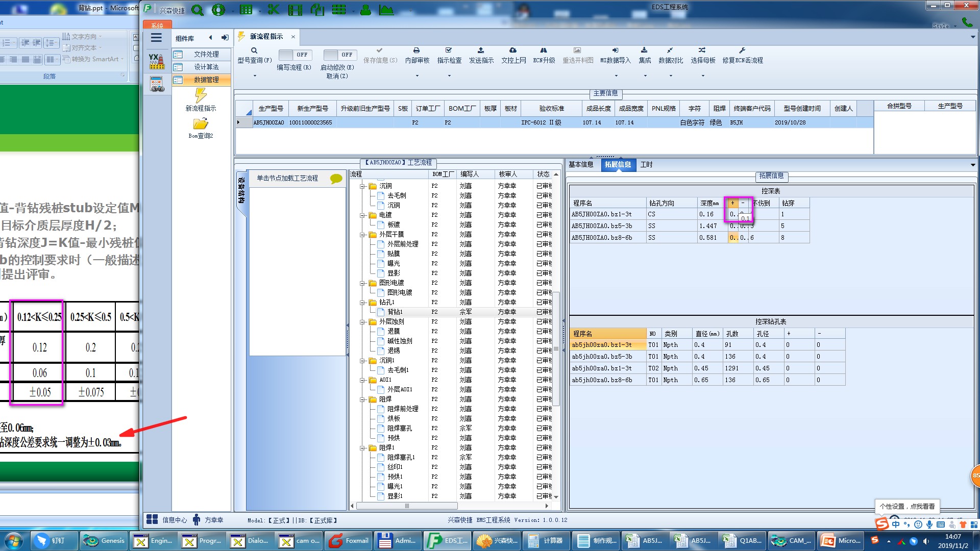The height and width of the screenshot is (551, 980).
Task: Click the 指示检查 checkbox icon
Action: click(x=449, y=51)
